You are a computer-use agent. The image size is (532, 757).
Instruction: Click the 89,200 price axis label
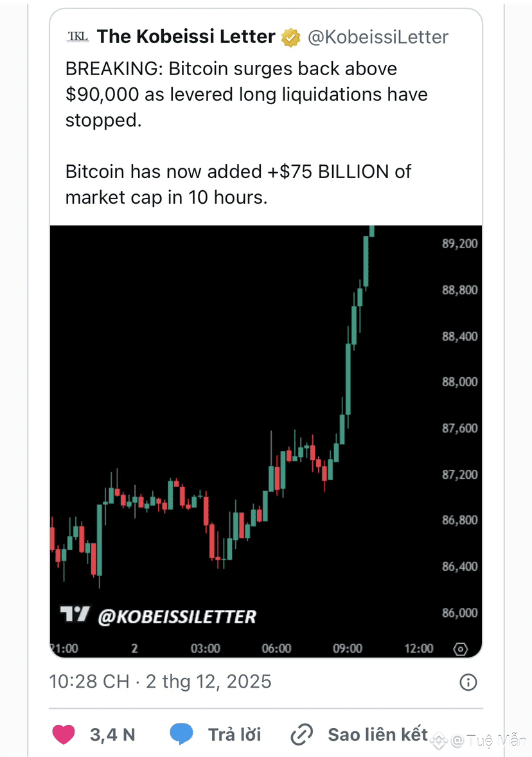tap(459, 244)
